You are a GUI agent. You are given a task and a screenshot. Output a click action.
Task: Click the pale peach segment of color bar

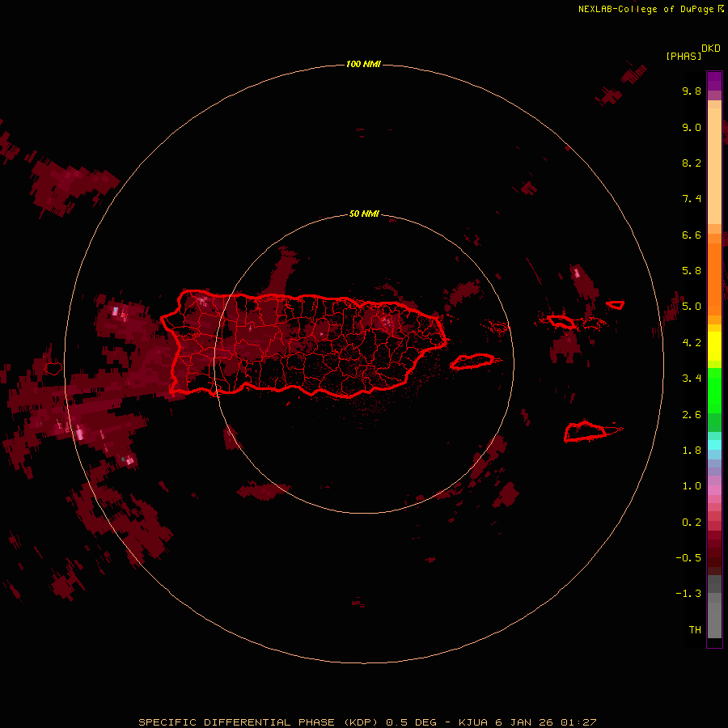(x=714, y=166)
